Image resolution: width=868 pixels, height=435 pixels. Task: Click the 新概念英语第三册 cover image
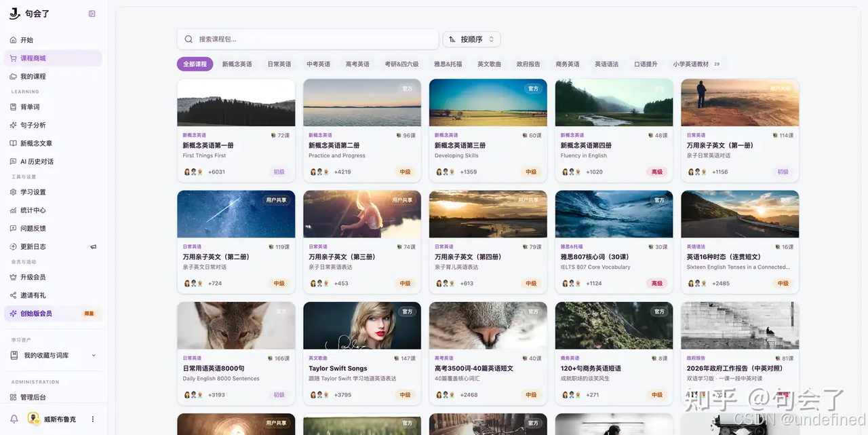point(488,102)
